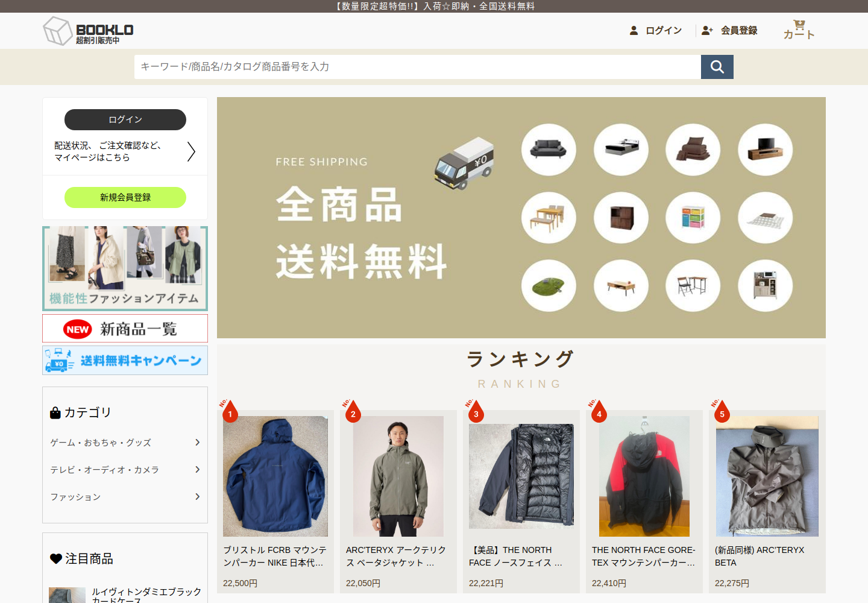Expand the ゲーム・おもちゃ・グッズ category
The width and height of the screenshot is (868, 603).
tap(125, 443)
